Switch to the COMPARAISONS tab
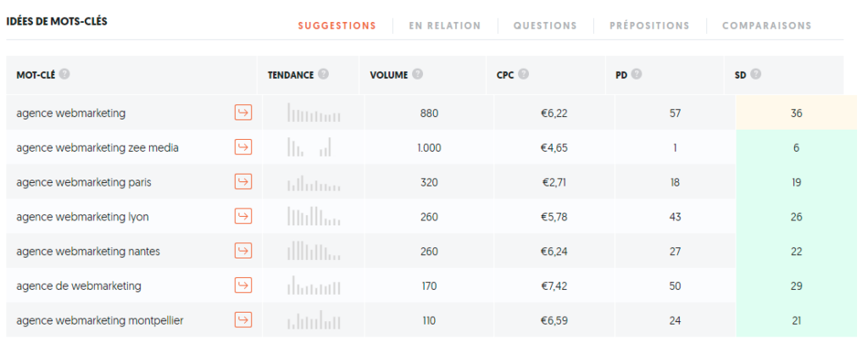 [766, 25]
